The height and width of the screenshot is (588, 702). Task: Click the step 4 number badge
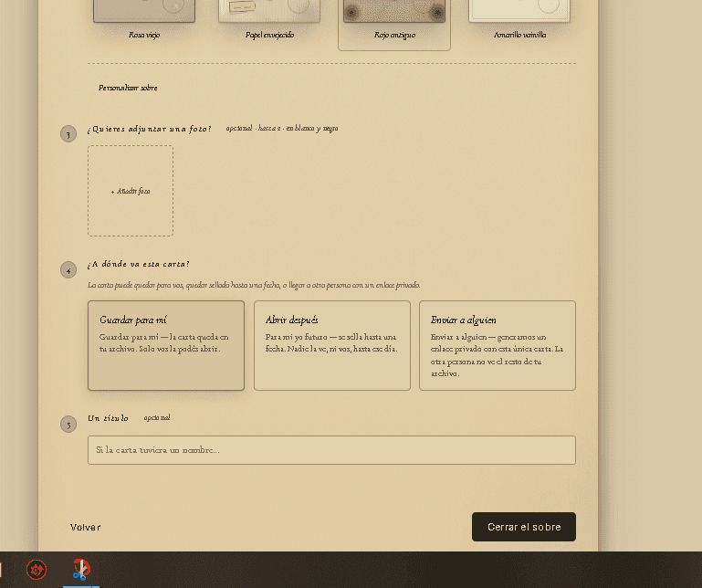pyautogui.click(x=68, y=270)
